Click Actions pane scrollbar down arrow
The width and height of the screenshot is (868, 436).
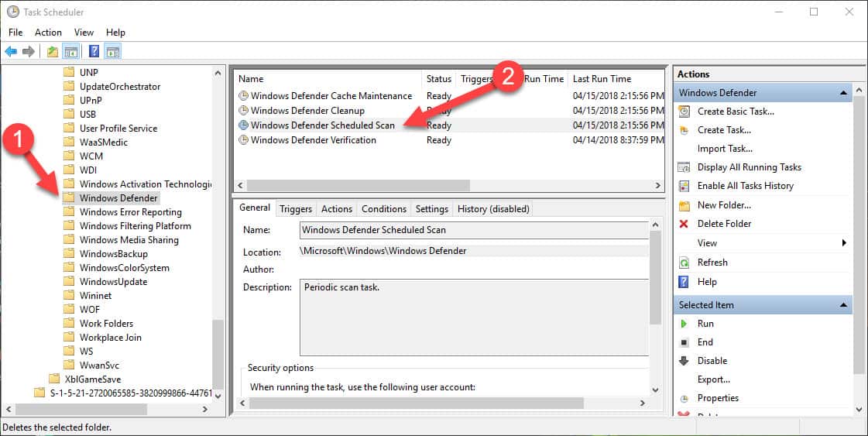[859, 410]
